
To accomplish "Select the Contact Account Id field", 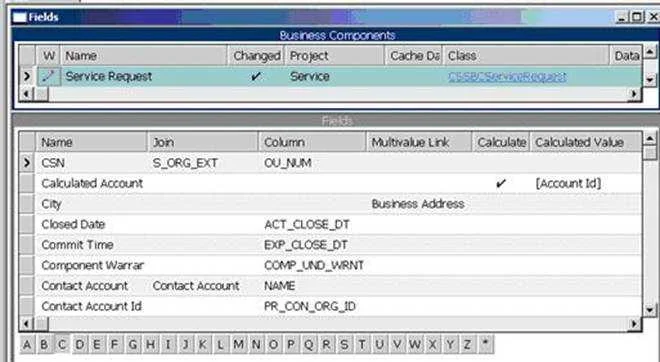I will click(x=91, y=306).
